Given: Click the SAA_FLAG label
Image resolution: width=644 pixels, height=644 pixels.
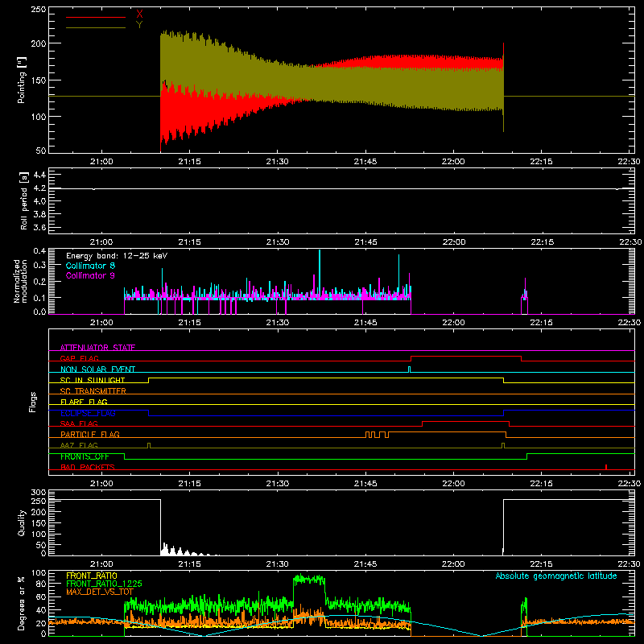Looking at the screenshot, I should click(x=79, y=423).
